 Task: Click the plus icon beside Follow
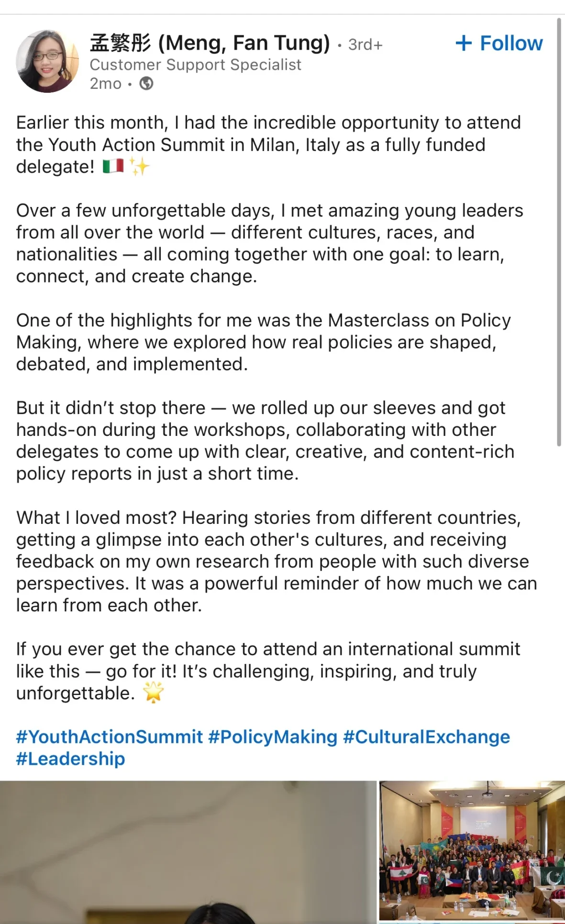pyautogui.click(x=464, y=43)
